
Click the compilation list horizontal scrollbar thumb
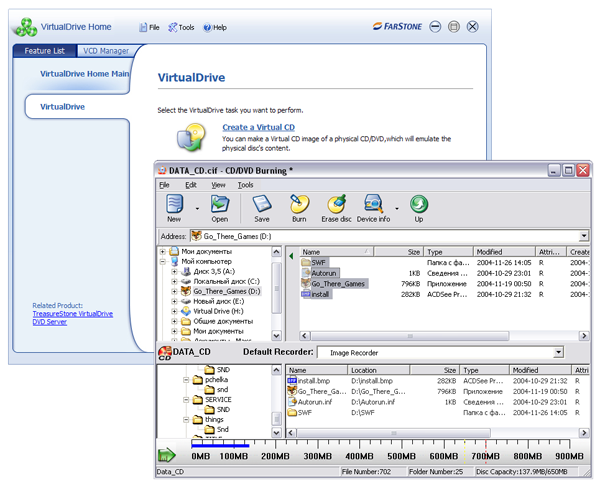click(393, 433)
